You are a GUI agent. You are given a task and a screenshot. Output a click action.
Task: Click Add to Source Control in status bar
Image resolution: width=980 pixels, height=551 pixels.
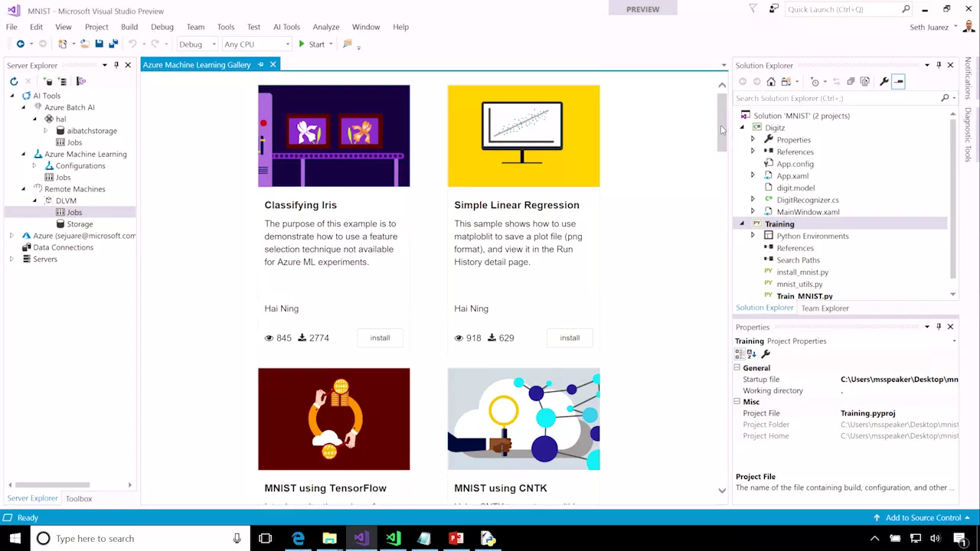pyautogui.click(x=923, y=518)
